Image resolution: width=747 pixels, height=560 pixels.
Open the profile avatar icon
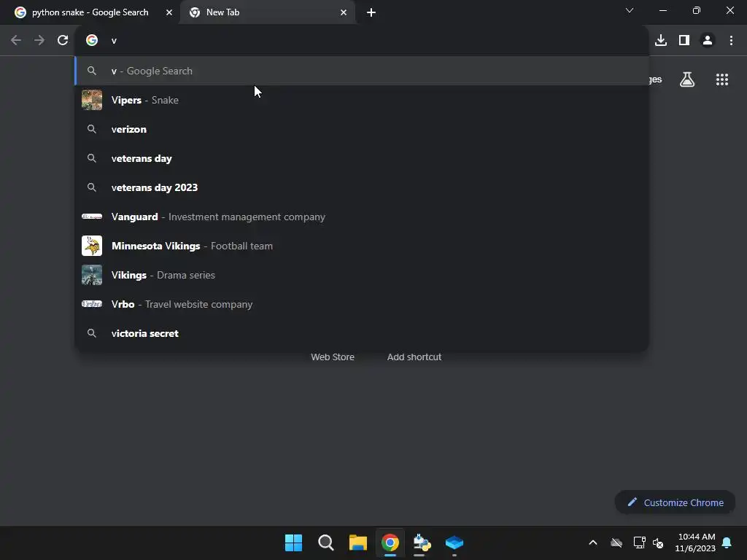(708, 41)
